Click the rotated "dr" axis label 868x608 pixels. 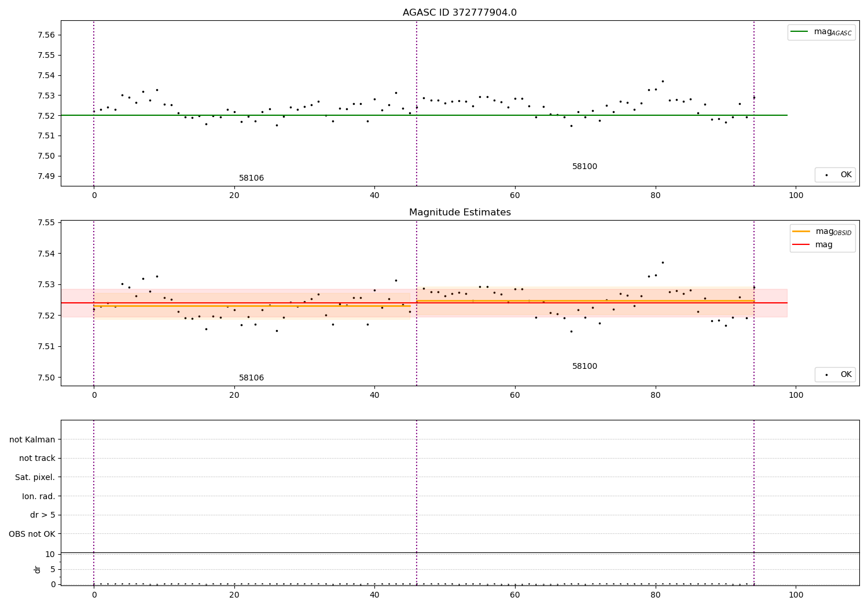click(38, 569)
